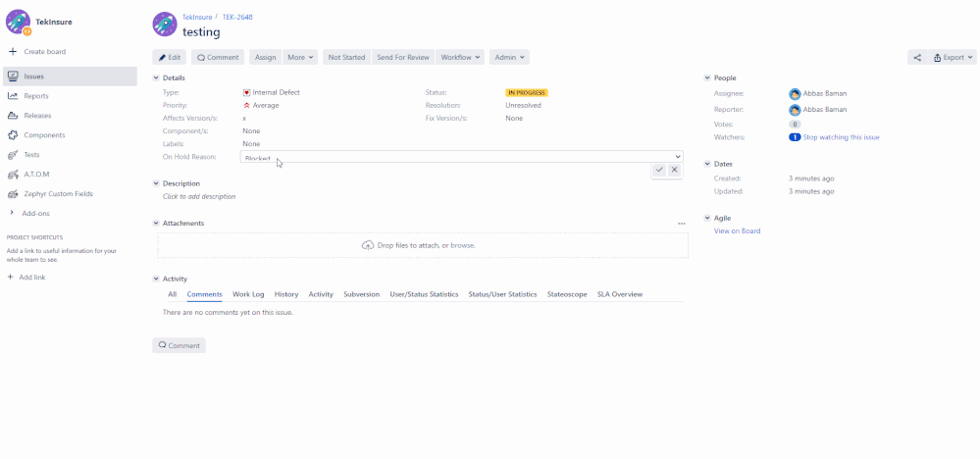The image size is (980, 459).
Task: Click the testing issue title
Action: tap(201, 31)
